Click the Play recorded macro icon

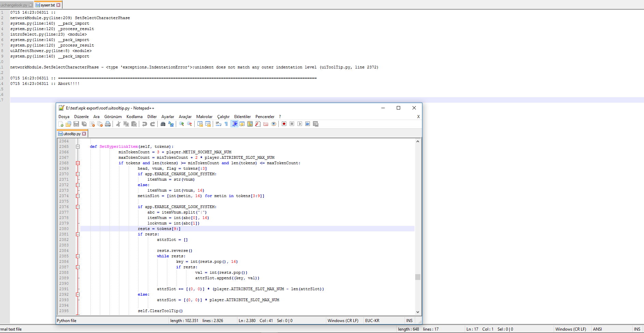tap(300, 124)
